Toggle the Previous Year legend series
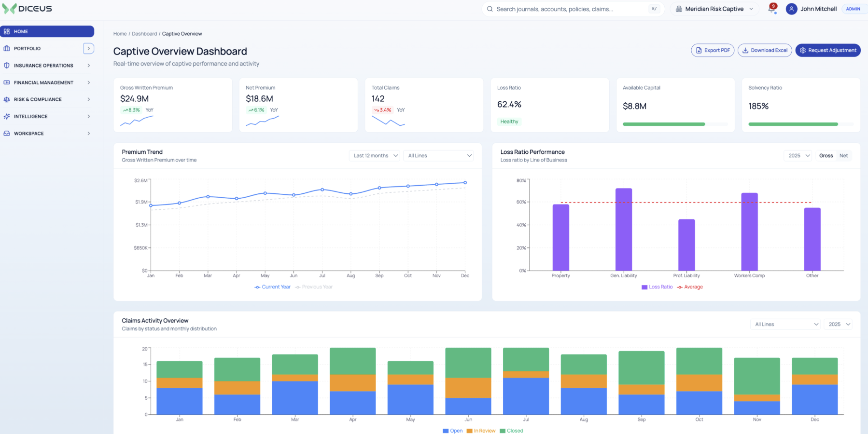868x434 pixels. pyautogui.click(x=314, y=287)
